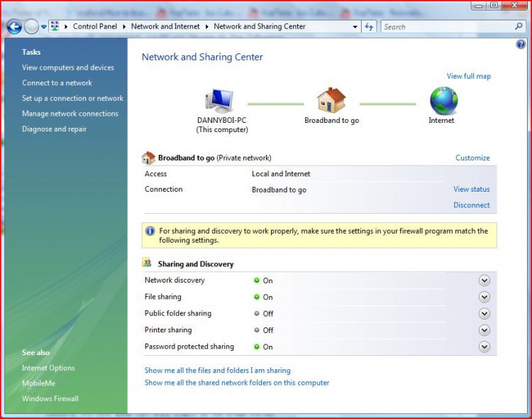Screen dimensions: 532x419
Task: Expand the Public folder sharing settings
Action: click(484, 314)
